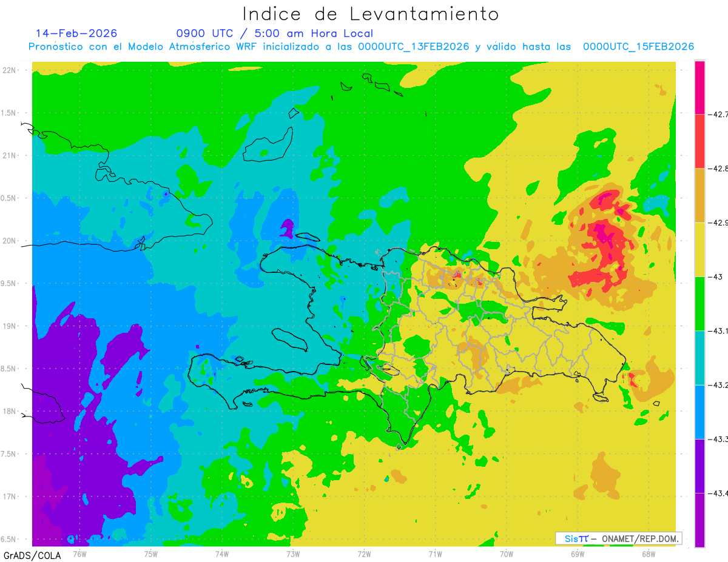The height and width of the screenshot is (562, 728).
Task: Click the "76W" longitude label
Action: [x=79, y=554]
